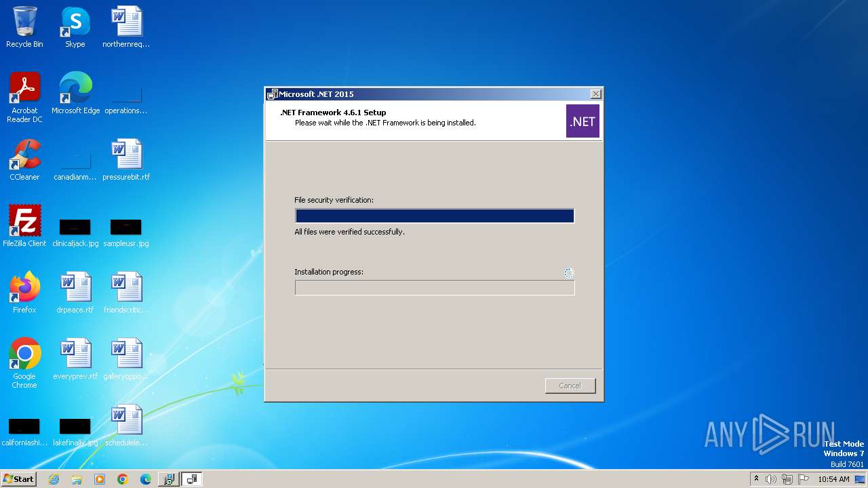Open CCleaner desktop shortcut
Image resolution: width=868 pixels, height=488 pixels.
pos(24,160)
